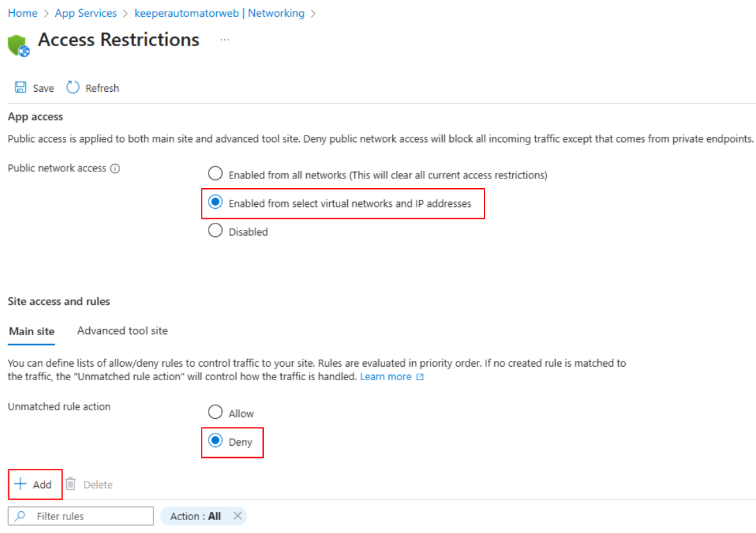Screen dimensions: 756x533
Task: Open the ellipsis more options menu
Action: pos(225,40)
